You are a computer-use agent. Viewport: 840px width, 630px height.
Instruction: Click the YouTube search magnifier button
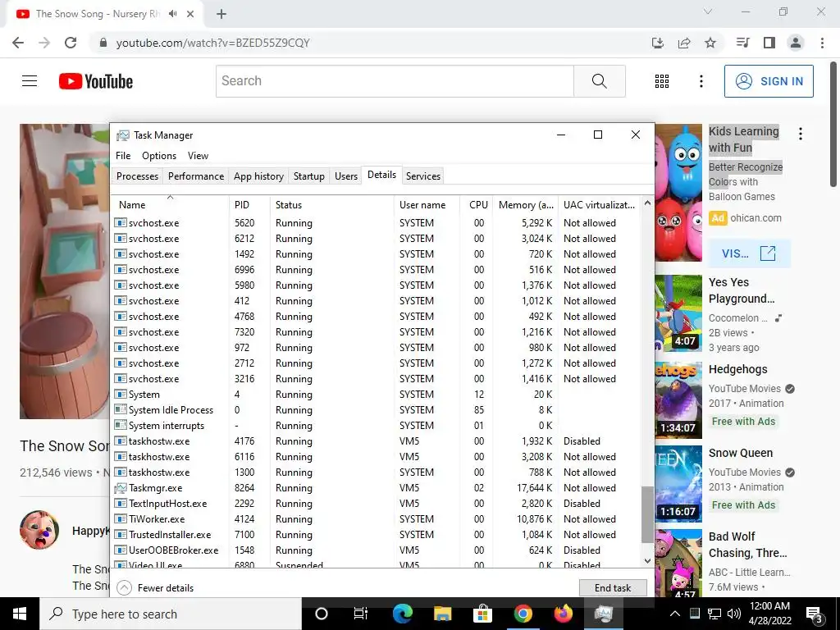(x=600, y=81)
